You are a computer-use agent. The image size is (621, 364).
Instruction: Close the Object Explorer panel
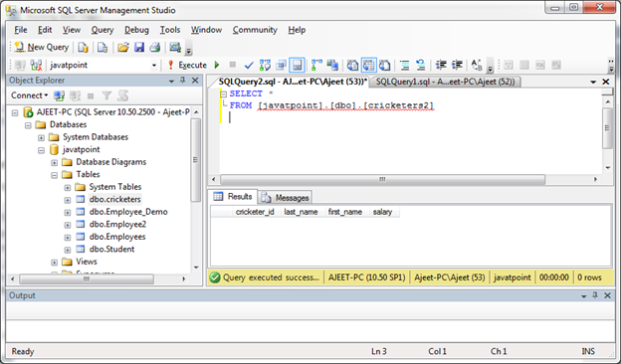(195, 81)
